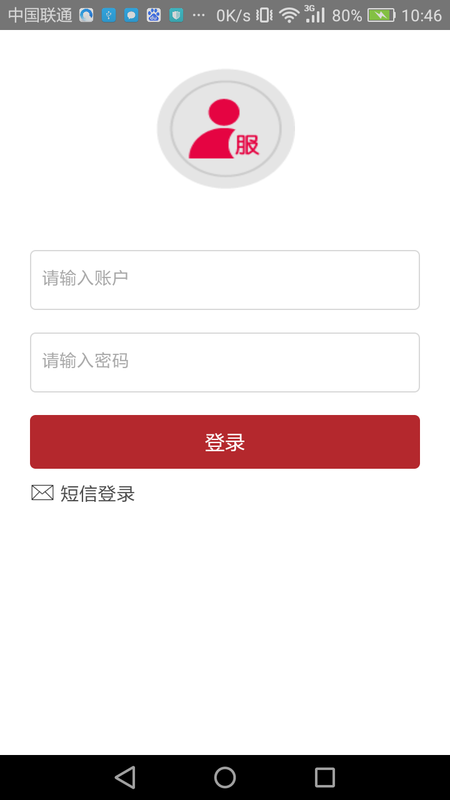450x800 pixels.
Task: Tap the WiFi signal icon
Action: pyautogui.click(x=289, y=15)
